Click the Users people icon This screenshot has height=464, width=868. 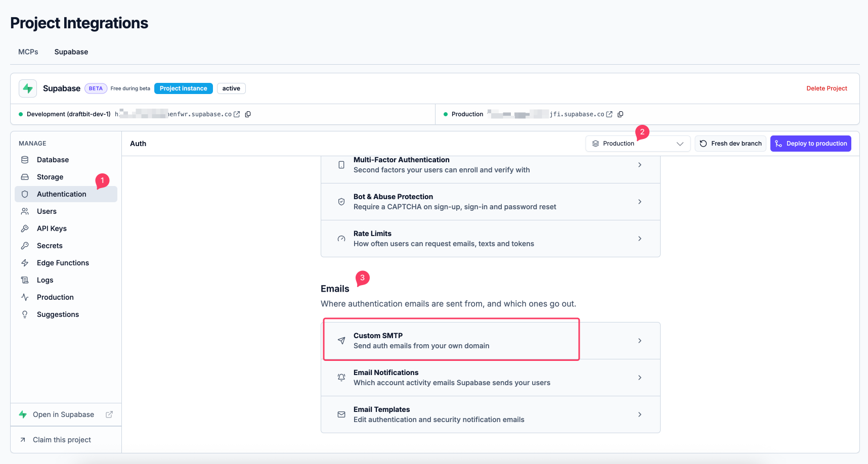(x=25, y=211)
